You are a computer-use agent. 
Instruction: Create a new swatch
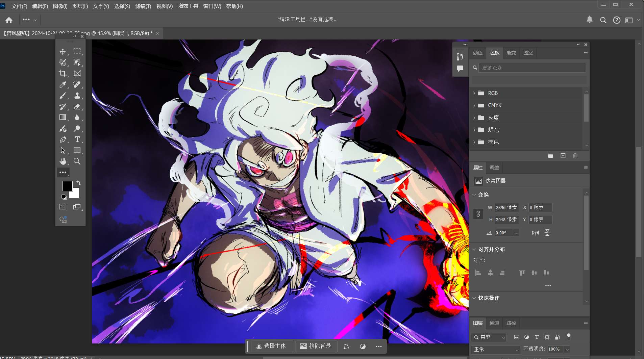(x=563, y=156)
